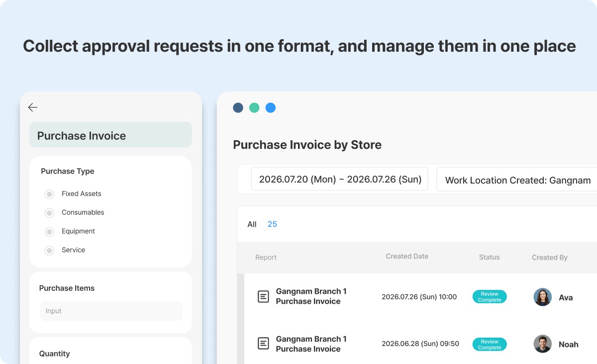Choose Service as the purchase type

click(x=49, y=251)
